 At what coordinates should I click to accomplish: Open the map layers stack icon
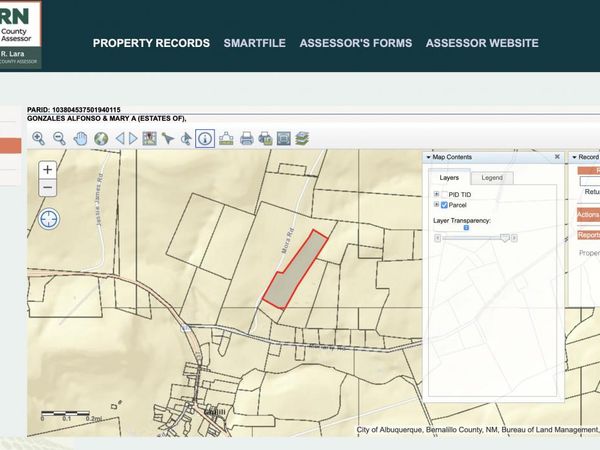(x=302, y=139)
